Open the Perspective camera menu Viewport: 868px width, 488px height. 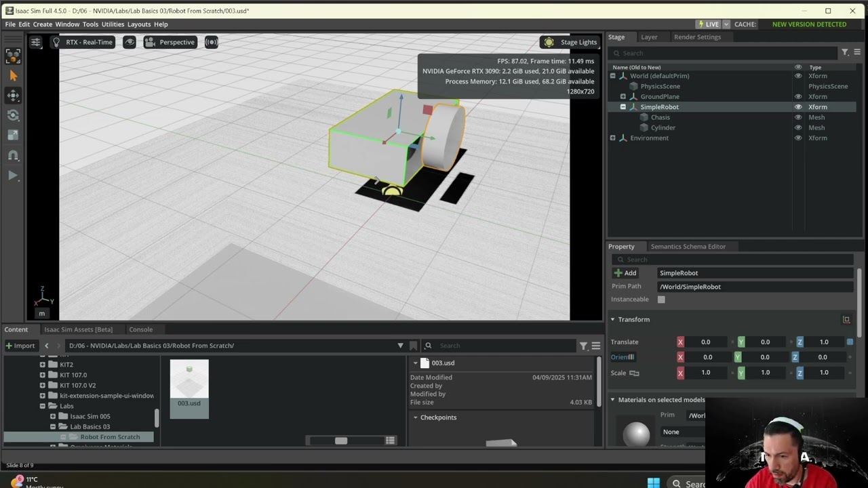[170, 42]
